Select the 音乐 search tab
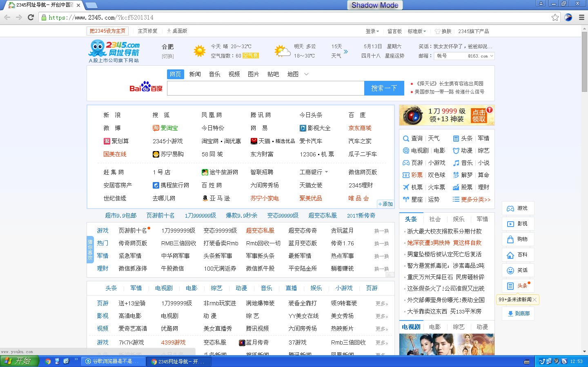The image size is (588, 367). pyautogui.click(x=214, y=74)
